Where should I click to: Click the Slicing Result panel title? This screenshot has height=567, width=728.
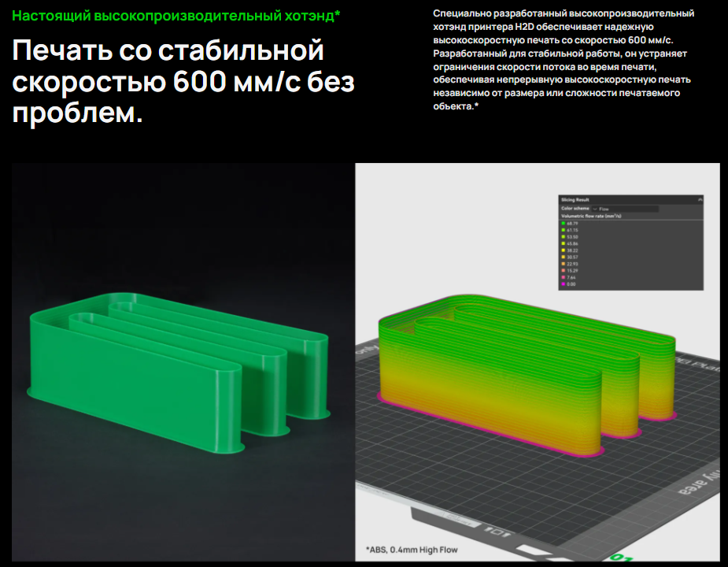575,200
